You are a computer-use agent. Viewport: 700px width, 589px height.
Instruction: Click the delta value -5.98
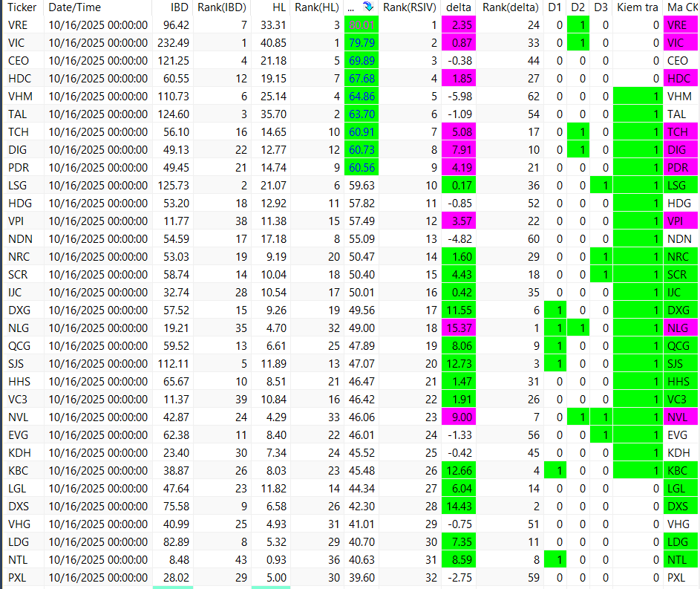coord(459,97)
